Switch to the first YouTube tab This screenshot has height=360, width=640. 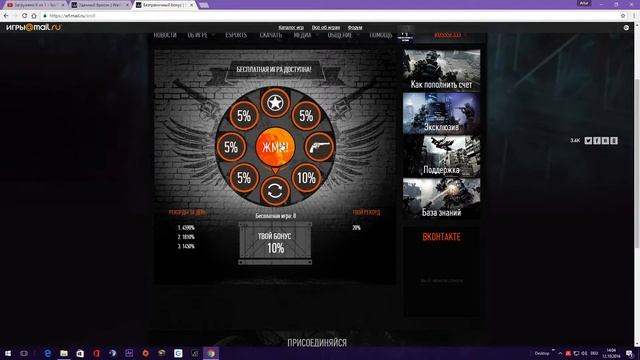coord(34,5)
